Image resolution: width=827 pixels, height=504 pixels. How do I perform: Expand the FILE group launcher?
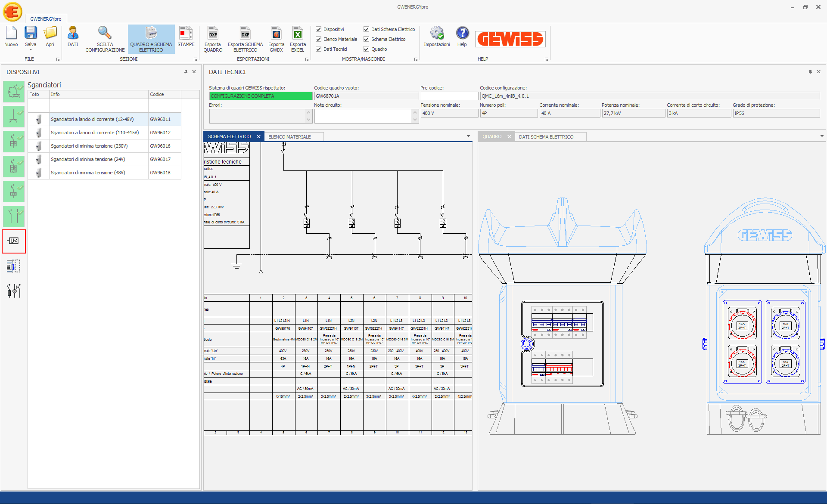click(58, 59)
